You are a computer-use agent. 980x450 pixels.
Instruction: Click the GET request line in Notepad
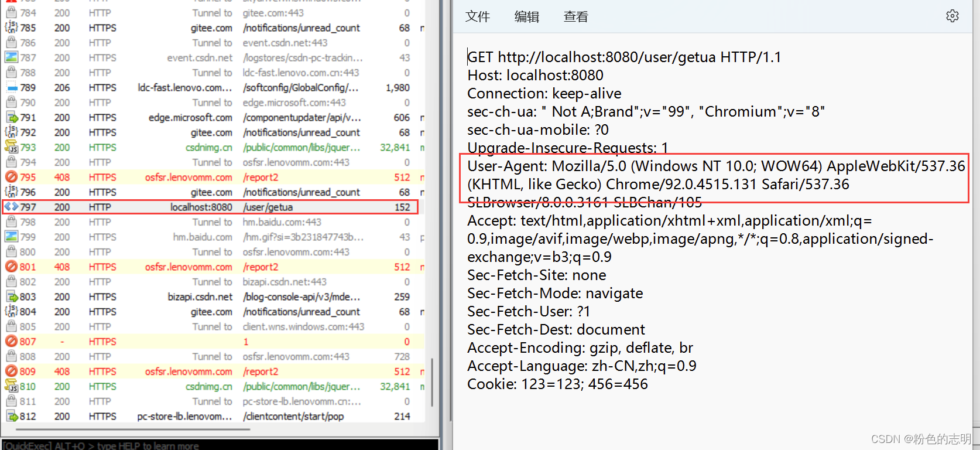tap(624, 57)
